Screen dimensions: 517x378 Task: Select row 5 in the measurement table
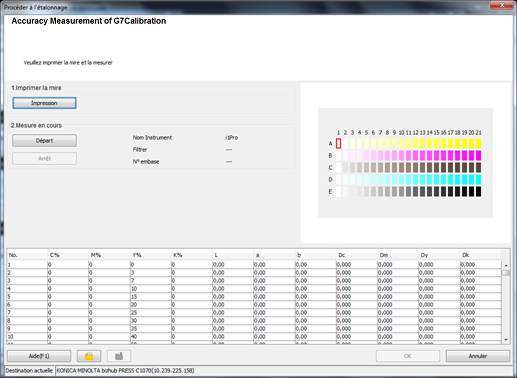(254, 297)
